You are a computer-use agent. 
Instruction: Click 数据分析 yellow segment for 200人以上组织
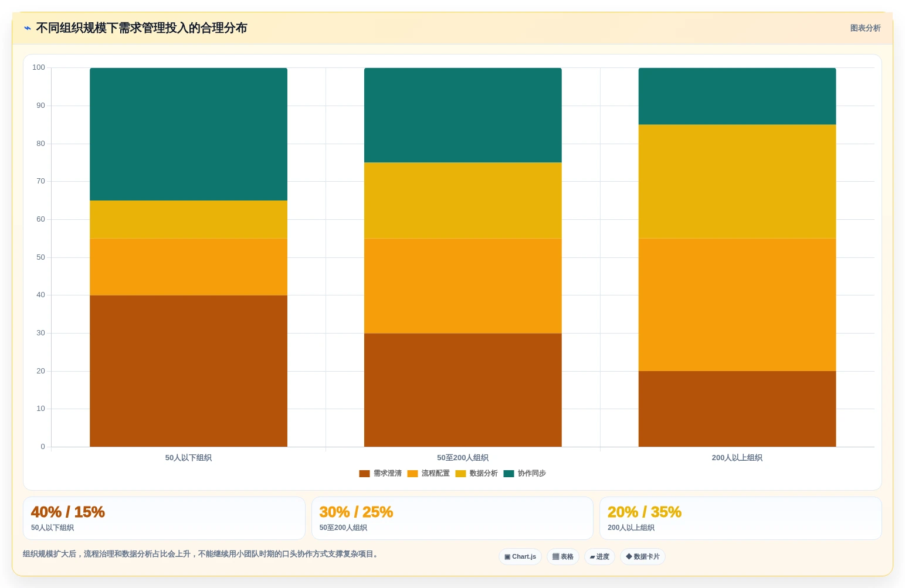tap(737, 182)
